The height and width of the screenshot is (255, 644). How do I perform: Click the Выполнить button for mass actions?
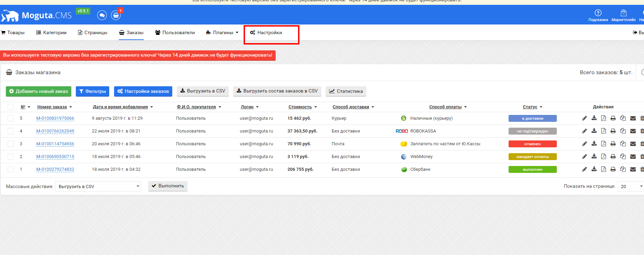coord(168,186)
